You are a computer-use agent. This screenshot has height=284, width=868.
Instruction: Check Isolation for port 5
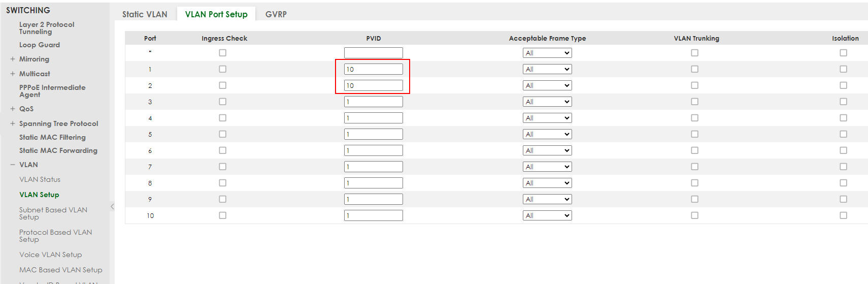(843, 134)
